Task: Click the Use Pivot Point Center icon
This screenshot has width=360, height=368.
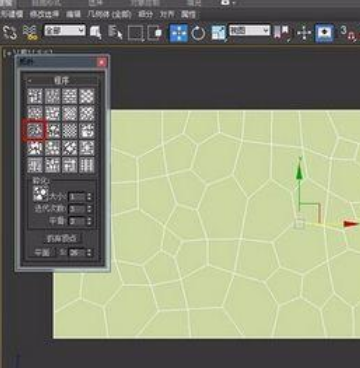Action: (x=281, y=33)
